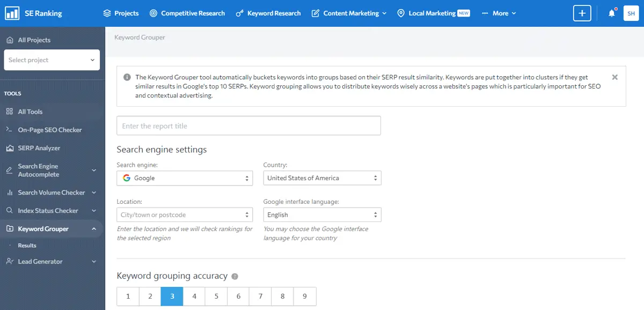Click the SE Ranking logo icon
This screenshot has height=310, width=644.
[x=12, y=13]
